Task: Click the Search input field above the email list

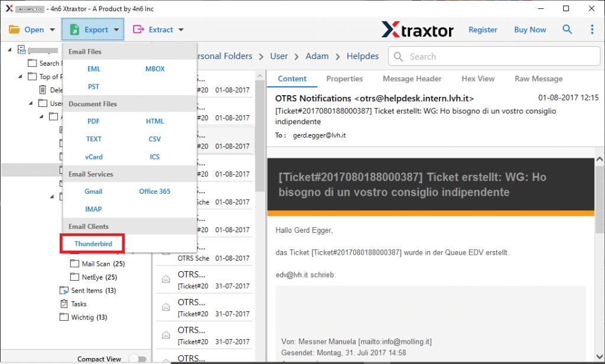Action: click(493, 56)
